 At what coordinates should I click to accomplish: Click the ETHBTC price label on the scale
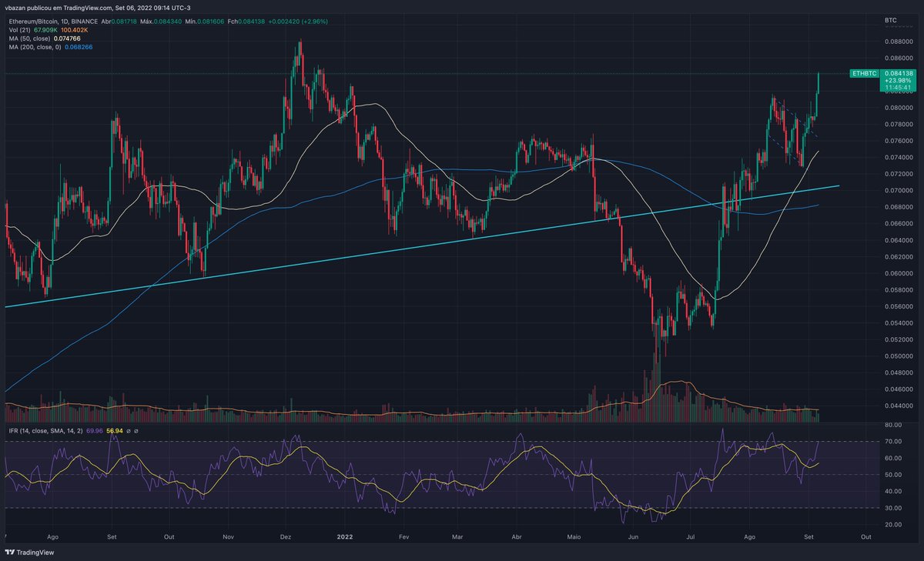[865, 74]
